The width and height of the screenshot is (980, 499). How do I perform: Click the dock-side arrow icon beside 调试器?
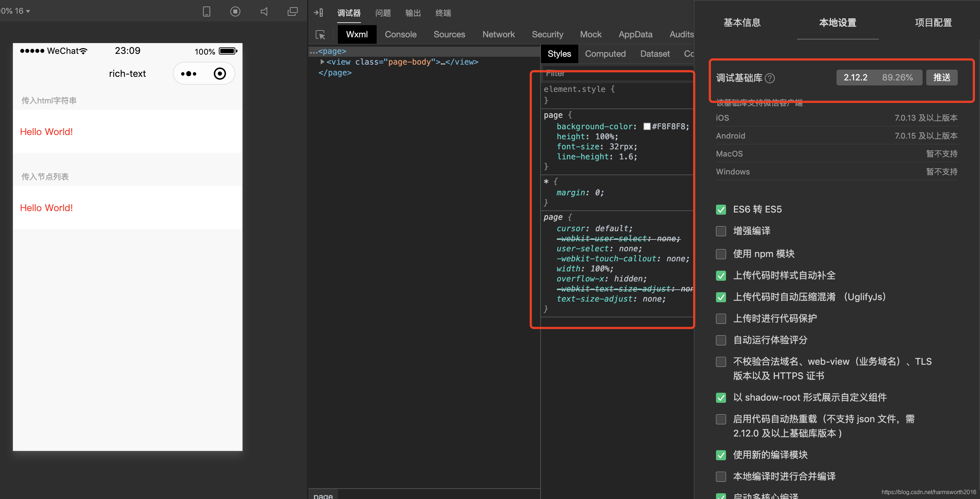318,13
